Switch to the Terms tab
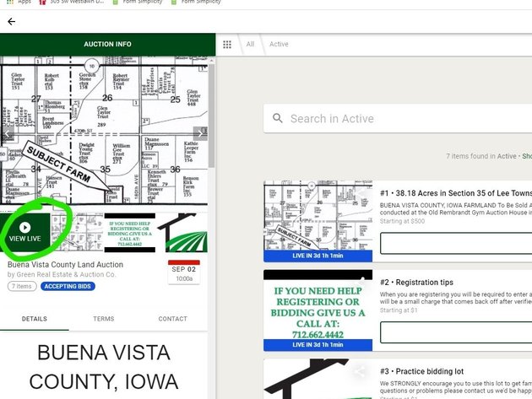The image size is (532, 399). pyautogui.click(x=104, y=319)
